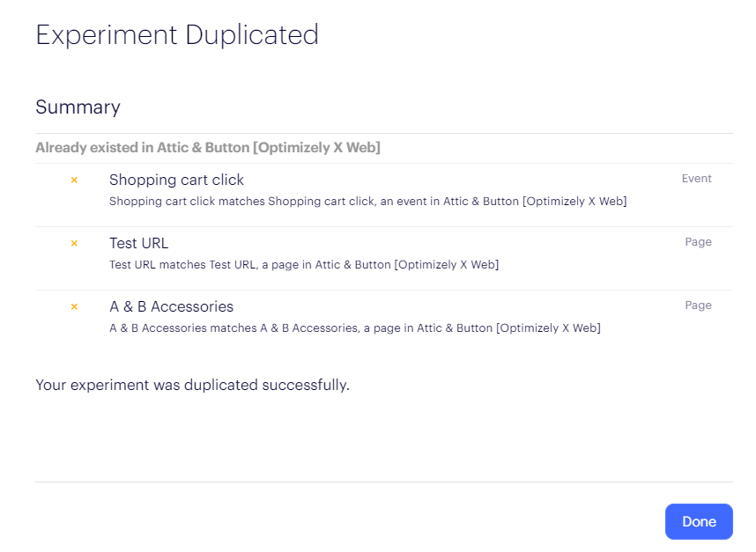Screen dimensions: 756x552
Task: Click the orange X beside Shopping cart click
Action: coord(74,180)
